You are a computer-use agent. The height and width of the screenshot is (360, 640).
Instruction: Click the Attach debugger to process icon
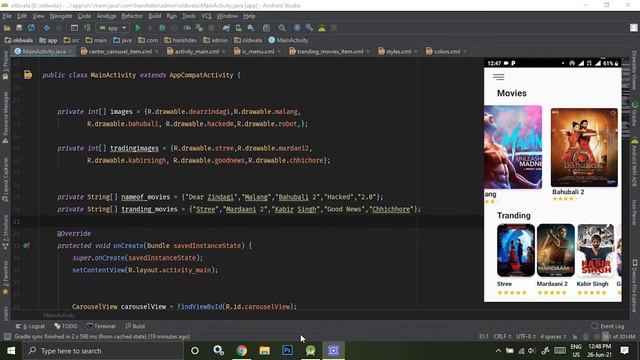(x=199, y=28)
